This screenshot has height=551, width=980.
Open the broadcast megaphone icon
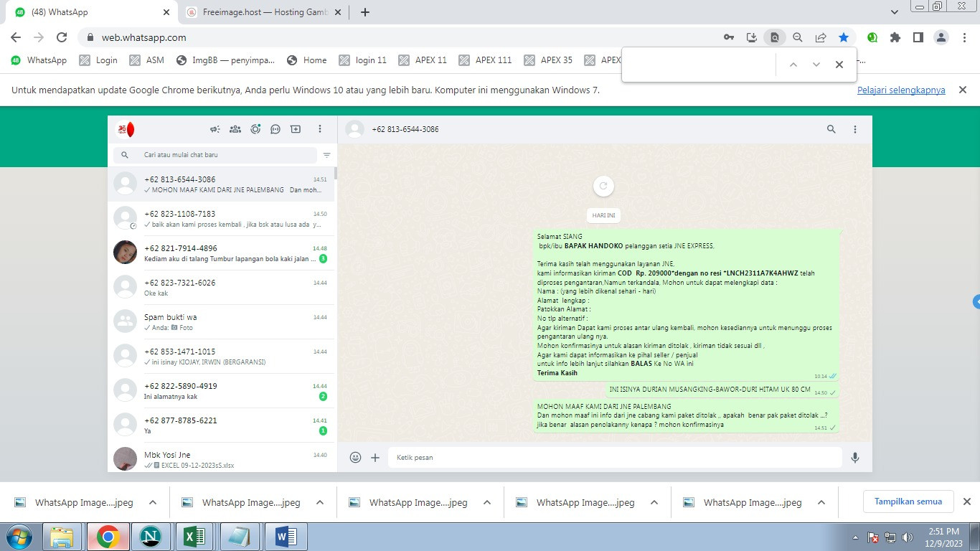pos(215,129)
